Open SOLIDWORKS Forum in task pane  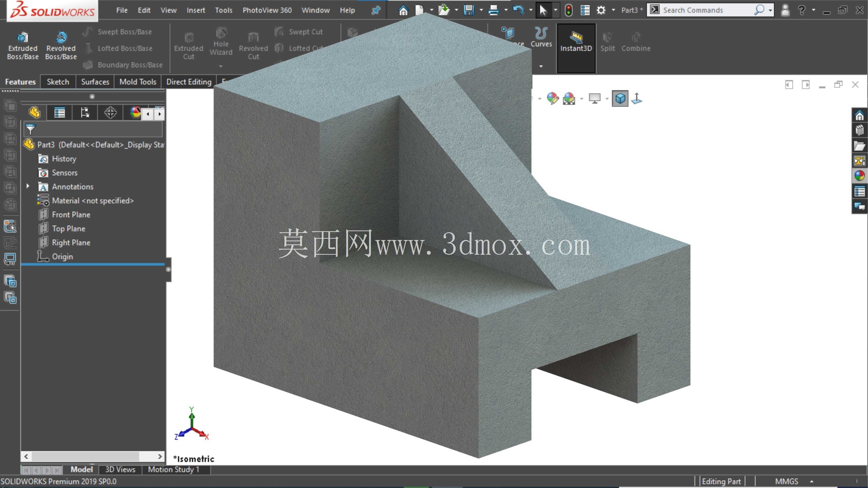[859, 206]
